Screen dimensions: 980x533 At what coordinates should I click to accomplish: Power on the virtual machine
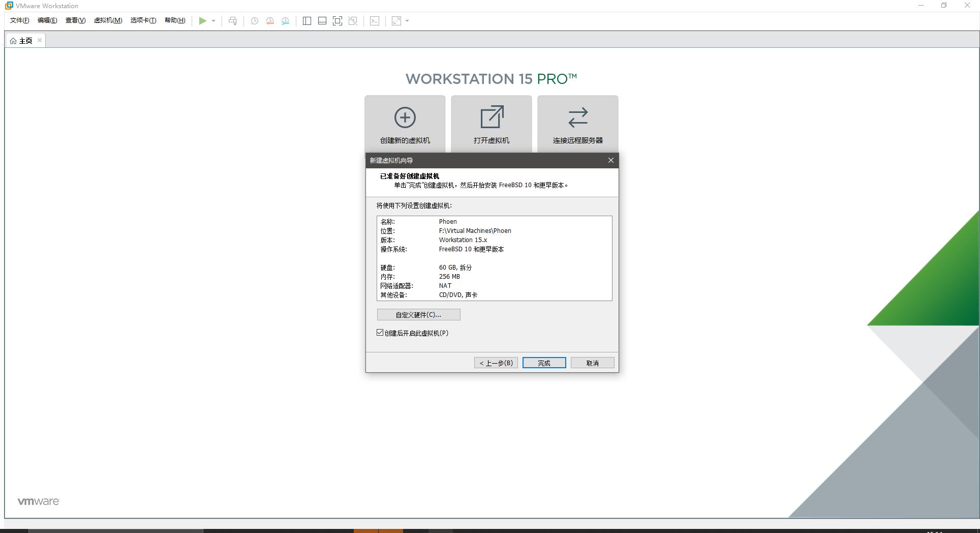click(203, 21)
